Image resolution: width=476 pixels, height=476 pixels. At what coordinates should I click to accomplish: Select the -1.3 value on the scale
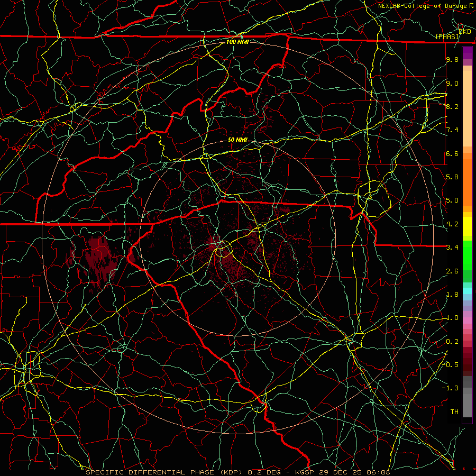(x=450, y=388)
